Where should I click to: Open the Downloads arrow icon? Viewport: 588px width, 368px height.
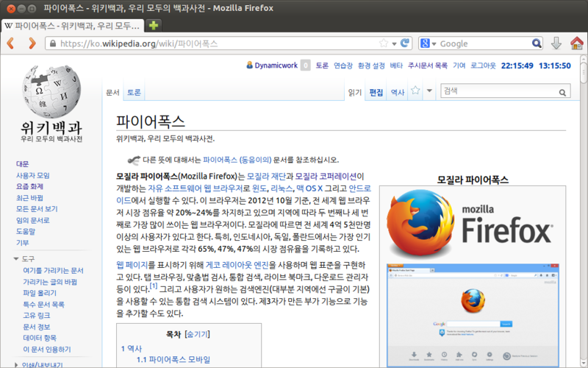[556, 43]
